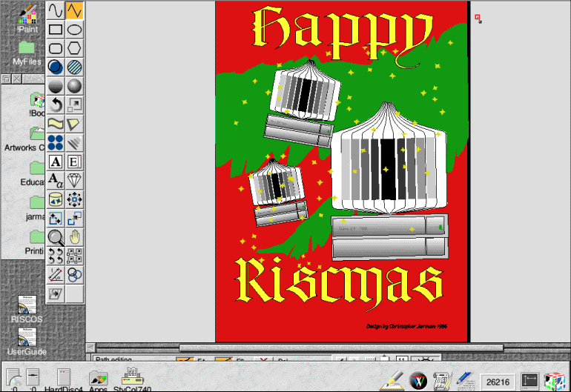The height and width of the screenshot is (392, 571).
Task: Choose the rectangle shape tool
Action: [56, 30]
